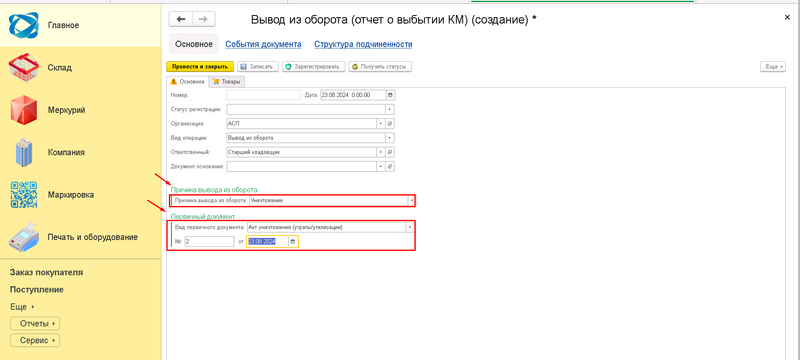Expand the Причина вывода из оборота dropdown
This screenshot has height=360, width=800.
pos(411,201)
